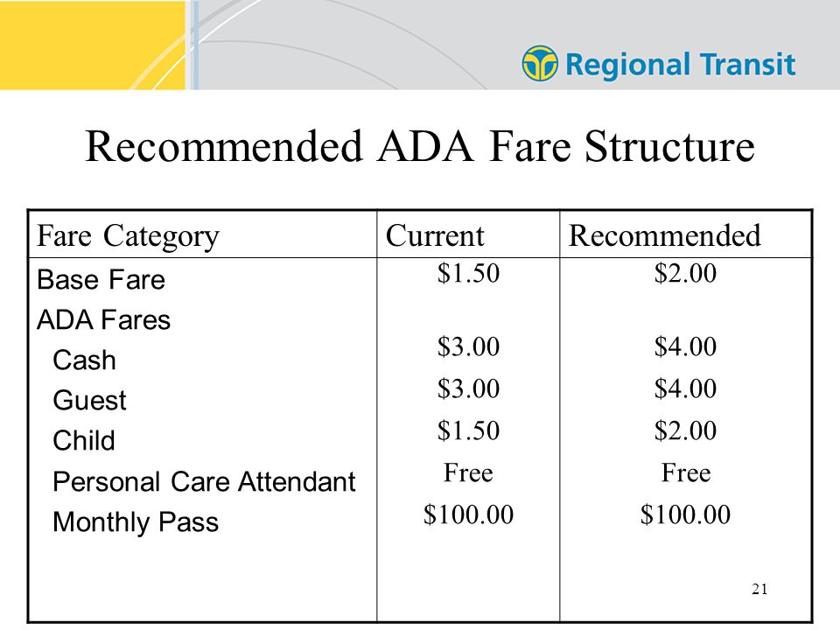Select the Monthly Pass label
The height and width of the screenshot is (630, 840).
pos(136,521)
